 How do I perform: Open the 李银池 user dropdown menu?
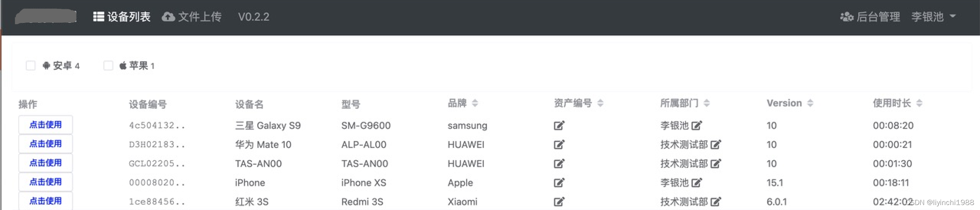[933, 17]
